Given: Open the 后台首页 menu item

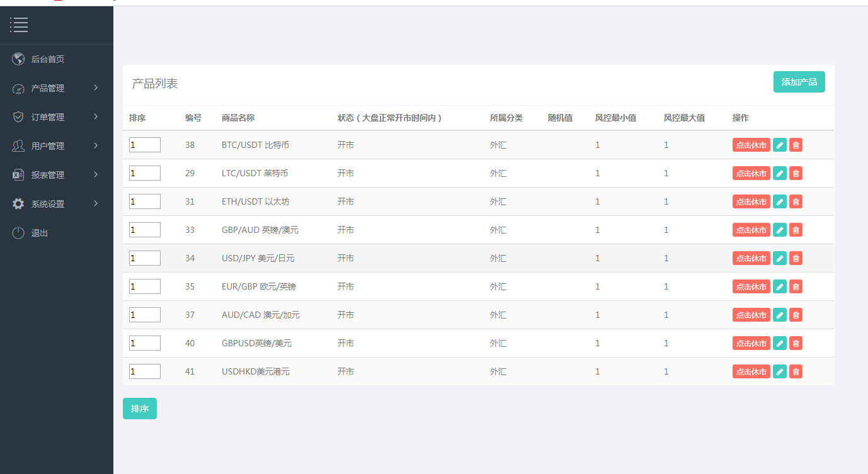Looking at the screenshot, I should pyautogui.click(x=57, y=59).
